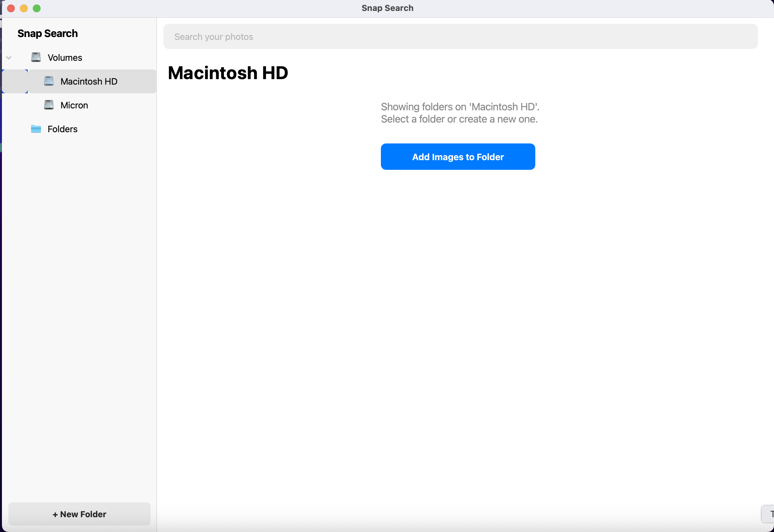The width and height of the screenshot is (774, 532).
Task: Click the Volumes drive icon in sidebar
Action: coord(36,57)
